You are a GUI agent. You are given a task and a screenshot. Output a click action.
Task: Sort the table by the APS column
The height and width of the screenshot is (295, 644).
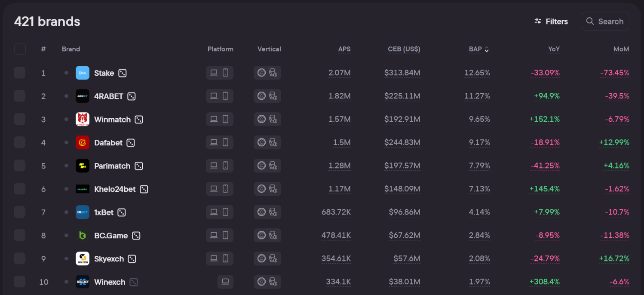(x=344, y=49)
